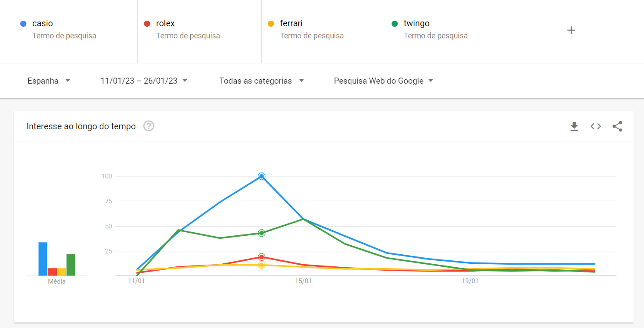Click the yellow ferrari color dot
Image resolution: width=644 pixels, height=328 pixels.
[x=271, y=24]
